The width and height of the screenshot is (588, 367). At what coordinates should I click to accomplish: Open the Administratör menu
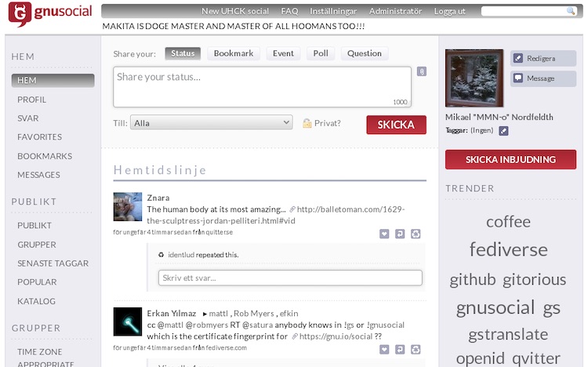pos(396,11)
